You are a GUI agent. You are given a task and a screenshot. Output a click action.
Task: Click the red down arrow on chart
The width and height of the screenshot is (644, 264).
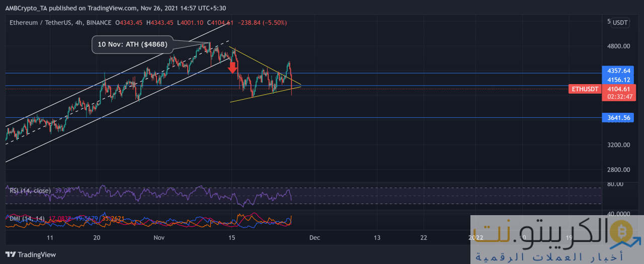click(x=232, y=66)
